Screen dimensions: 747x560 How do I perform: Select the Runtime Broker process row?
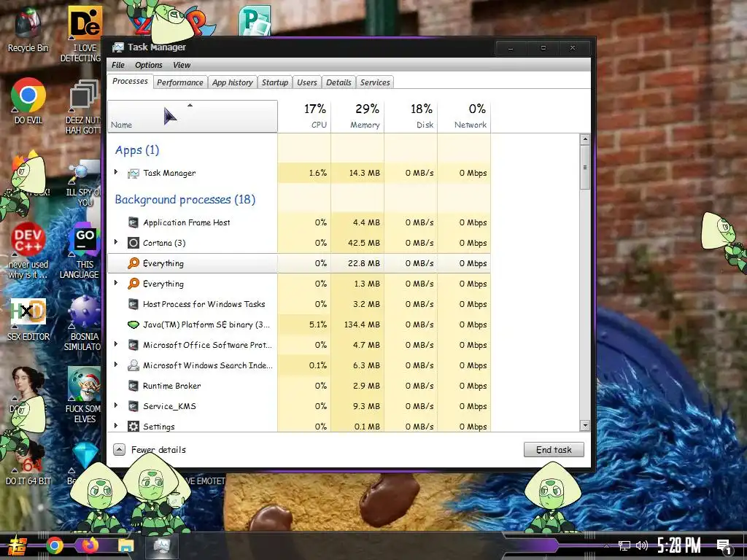[299, 386]
